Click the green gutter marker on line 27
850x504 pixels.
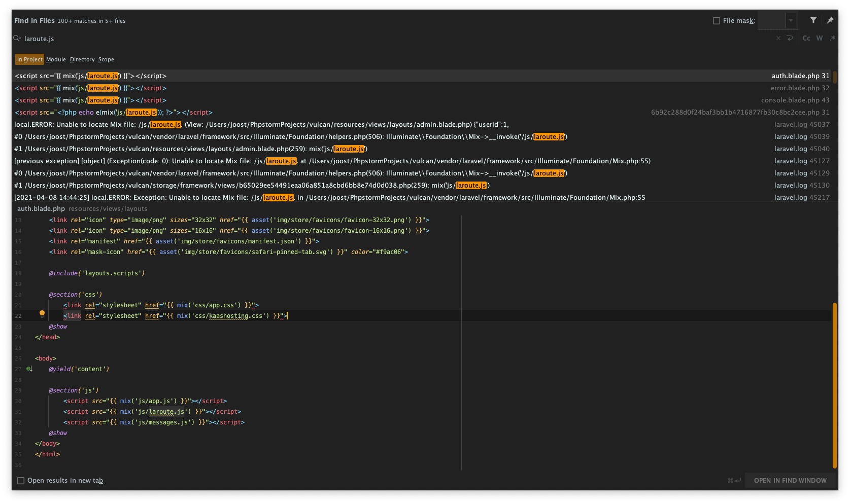(29, 369)
